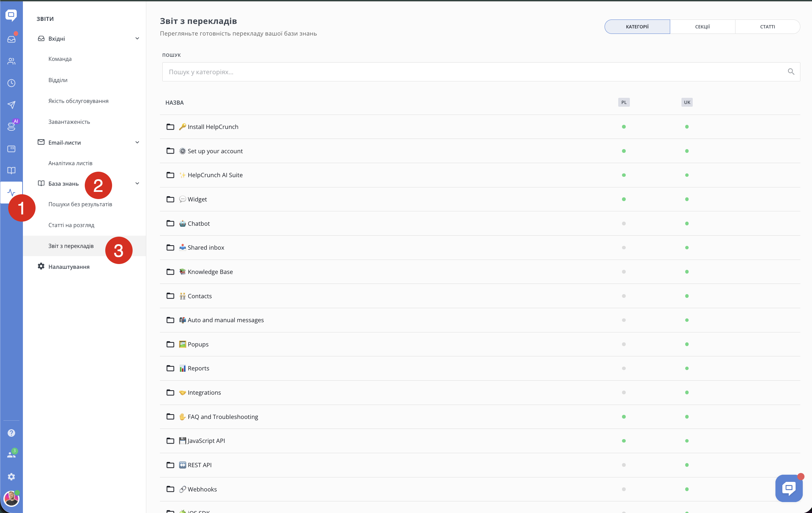
Task: Collapse the Email-листи section chevron
Action: [137, 142]
